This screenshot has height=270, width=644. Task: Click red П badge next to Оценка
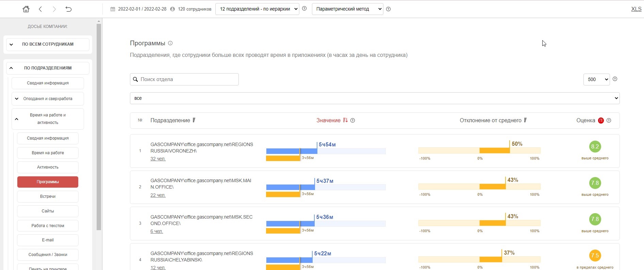(601, 121)
